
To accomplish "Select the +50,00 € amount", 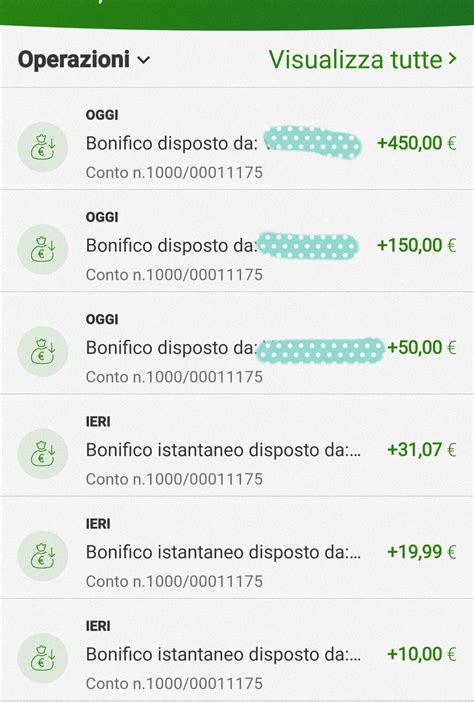I will [x=421, y=347].
